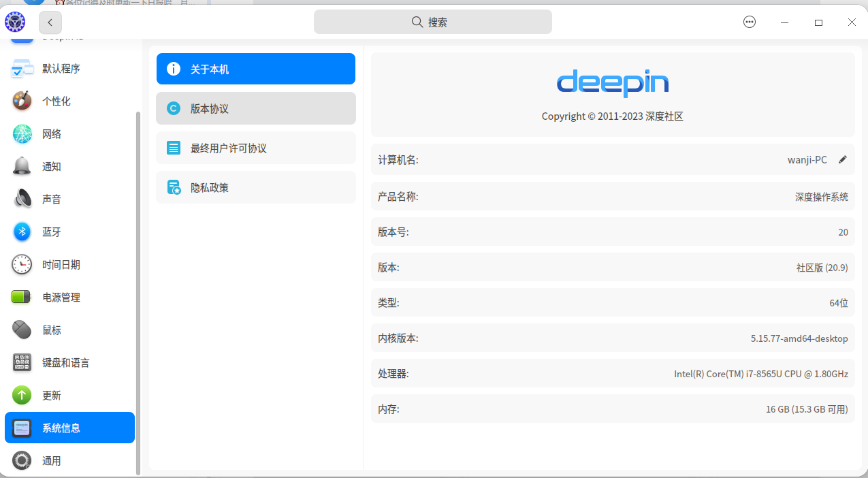Close the Control Center window

tap(852, 22)
